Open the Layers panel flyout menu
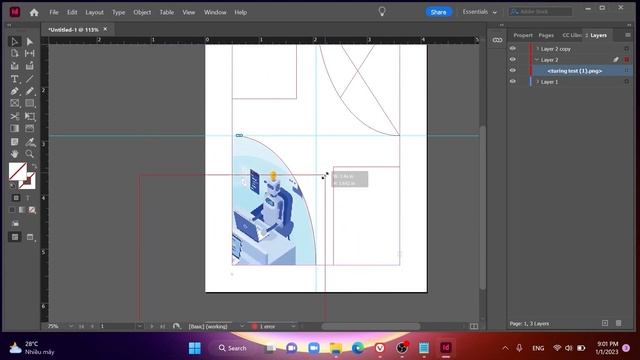The height and width of the screenshot is (360, 640). click(x=628, y=35)
